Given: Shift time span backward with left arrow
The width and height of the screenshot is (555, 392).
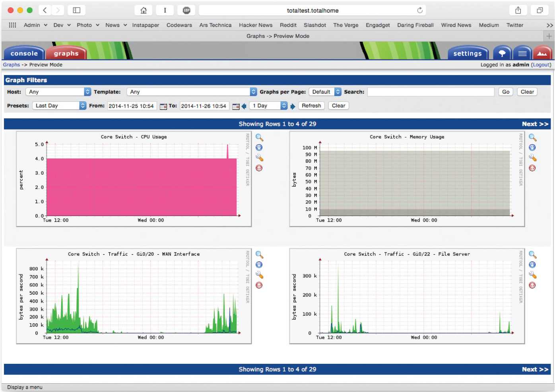Looking at the screenshot, I should [244, 106].
